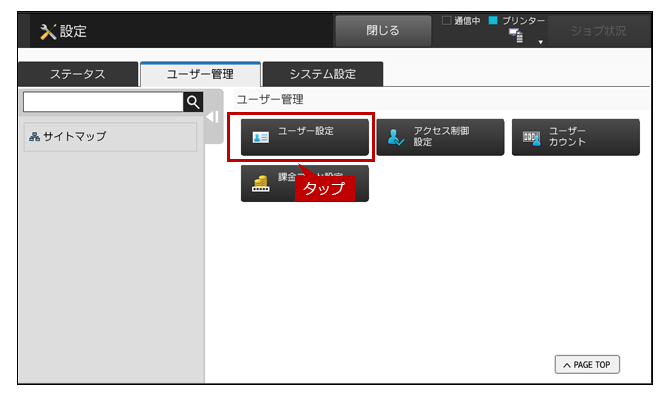Switch to システム設定 tab
This screenshot has width=670, height=396.
click(323, 74)
